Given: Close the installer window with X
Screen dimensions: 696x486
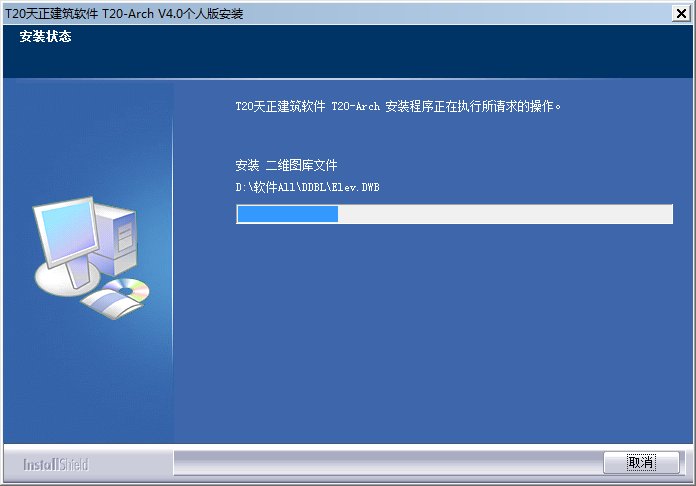Looking at the screenshot, I should (x=681, y=14).
